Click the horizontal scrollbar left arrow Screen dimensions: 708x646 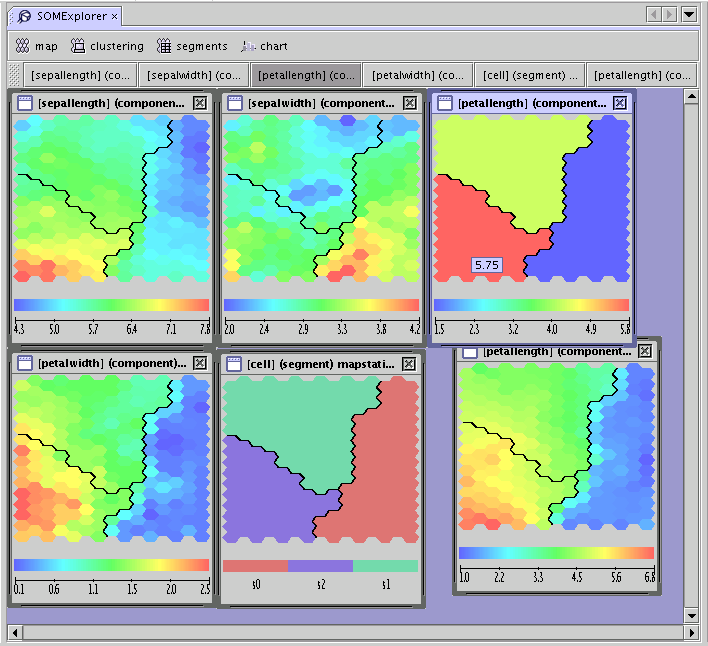(x=15, y=632)
